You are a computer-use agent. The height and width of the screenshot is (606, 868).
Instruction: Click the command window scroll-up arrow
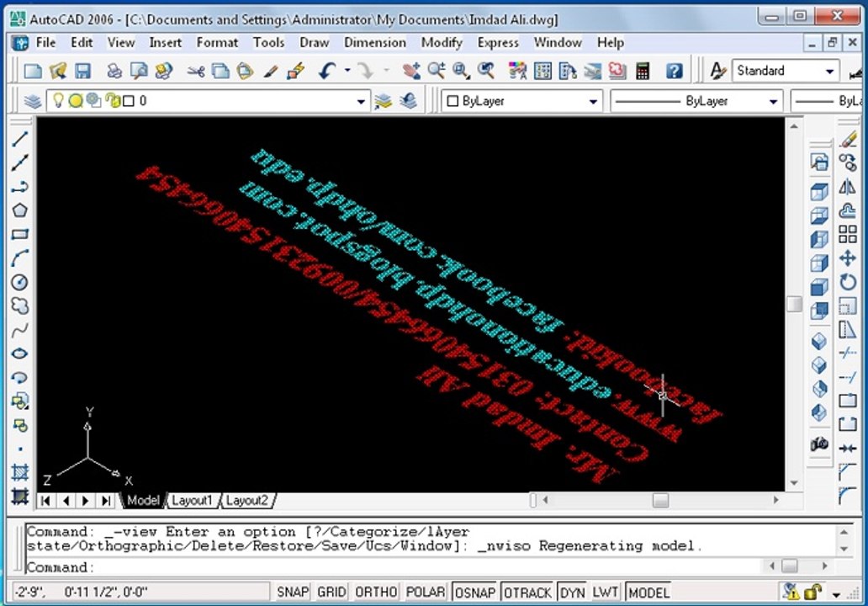coord(844,532)
